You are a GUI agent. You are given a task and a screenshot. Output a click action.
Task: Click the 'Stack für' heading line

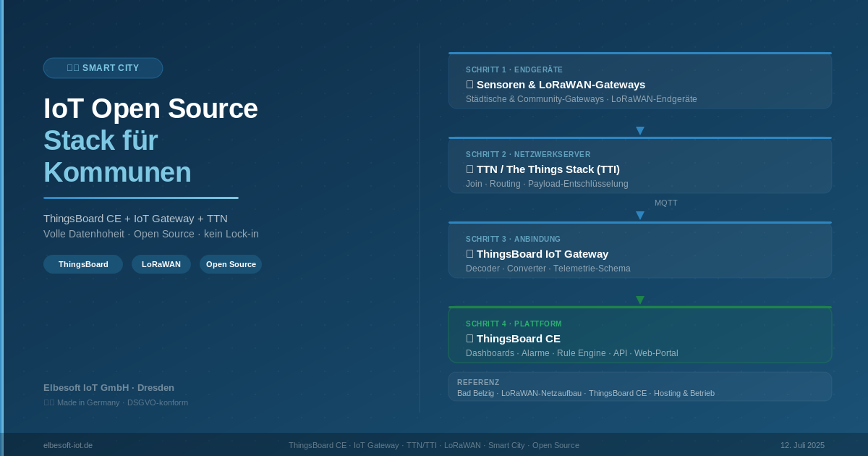[x=101, y=140]
